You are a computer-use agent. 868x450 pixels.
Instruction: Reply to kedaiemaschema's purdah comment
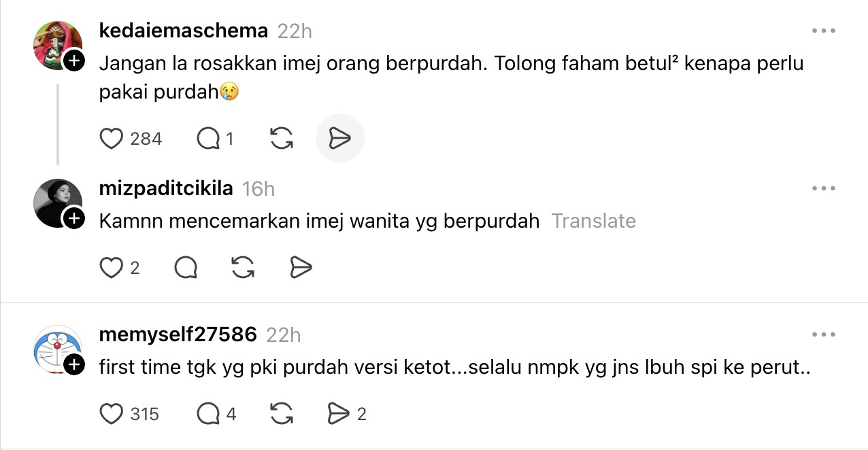208,139
